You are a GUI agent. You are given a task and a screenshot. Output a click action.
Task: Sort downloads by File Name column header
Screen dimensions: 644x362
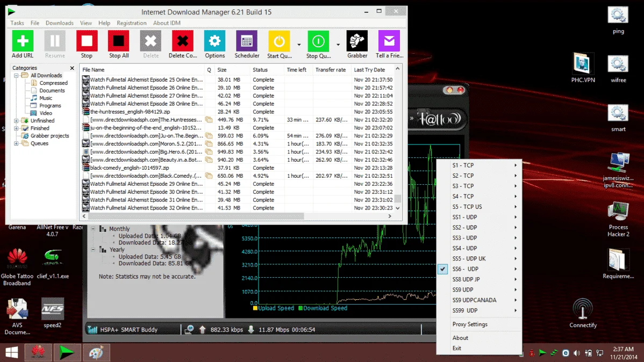click(142, 70)
